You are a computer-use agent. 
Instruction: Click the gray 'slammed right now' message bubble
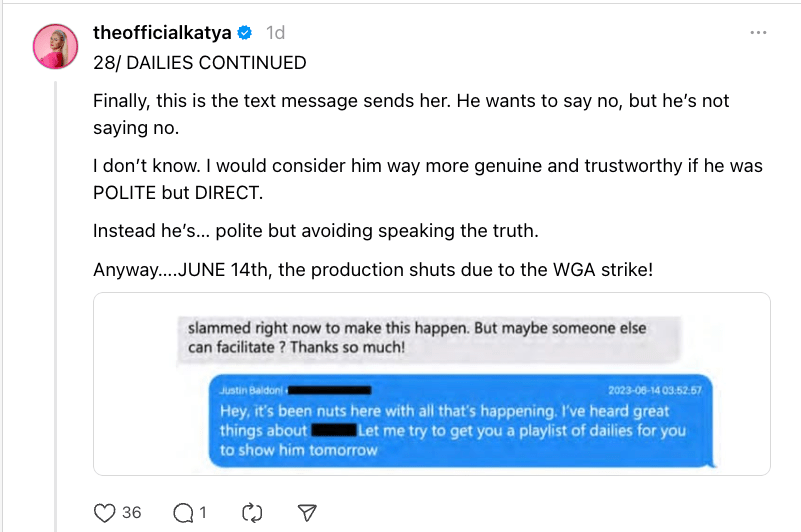[430, 338]
